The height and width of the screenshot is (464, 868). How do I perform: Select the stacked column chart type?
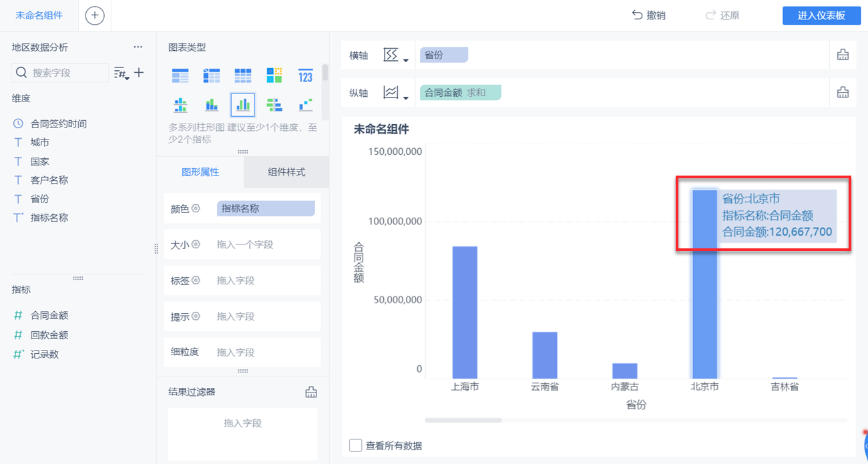[212, 105]
